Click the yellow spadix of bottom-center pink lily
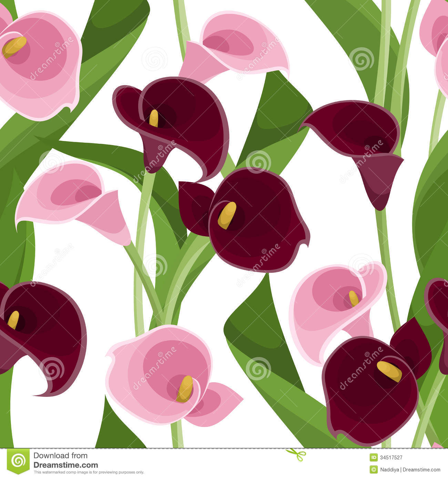The width and height of the screenshot is (448, 479). (185, 389)
